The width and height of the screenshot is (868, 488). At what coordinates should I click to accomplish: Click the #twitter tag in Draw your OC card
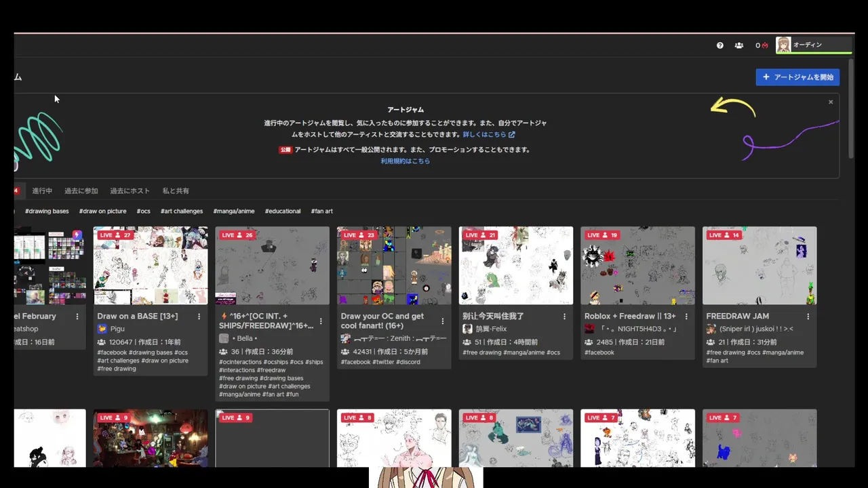click(385, 363)
